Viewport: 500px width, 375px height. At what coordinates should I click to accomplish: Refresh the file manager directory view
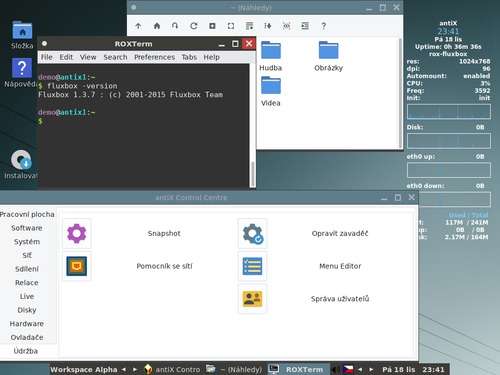click(194, 26)
